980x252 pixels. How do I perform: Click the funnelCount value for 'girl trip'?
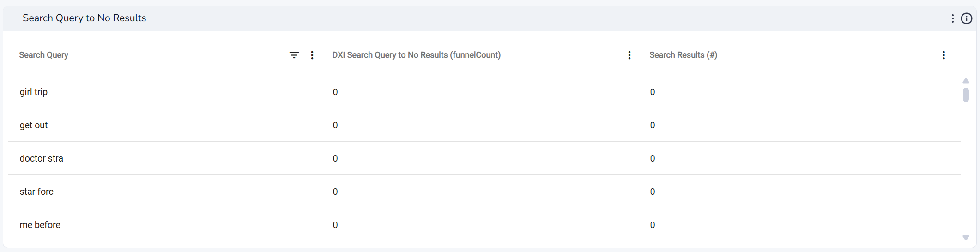tap(335, 92)
